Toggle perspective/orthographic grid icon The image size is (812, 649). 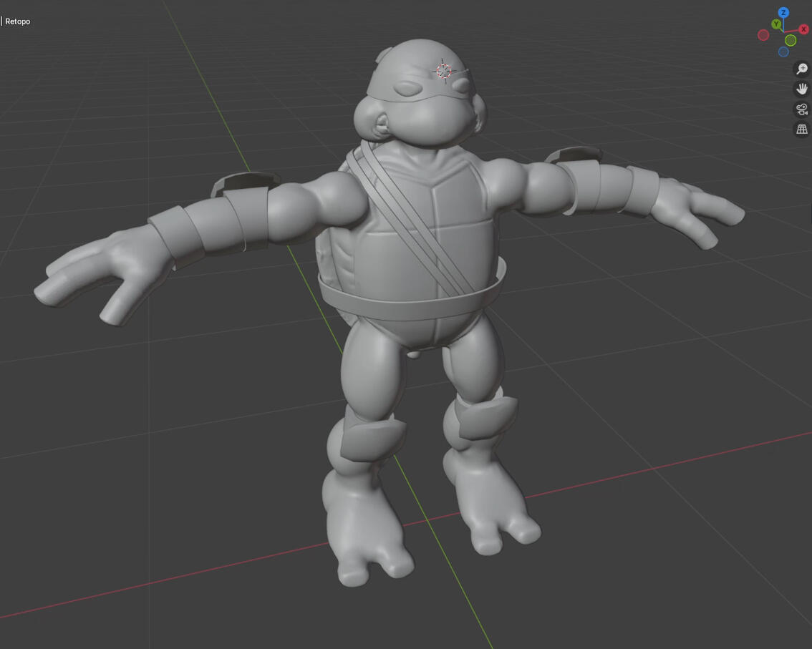coord(802,130)
